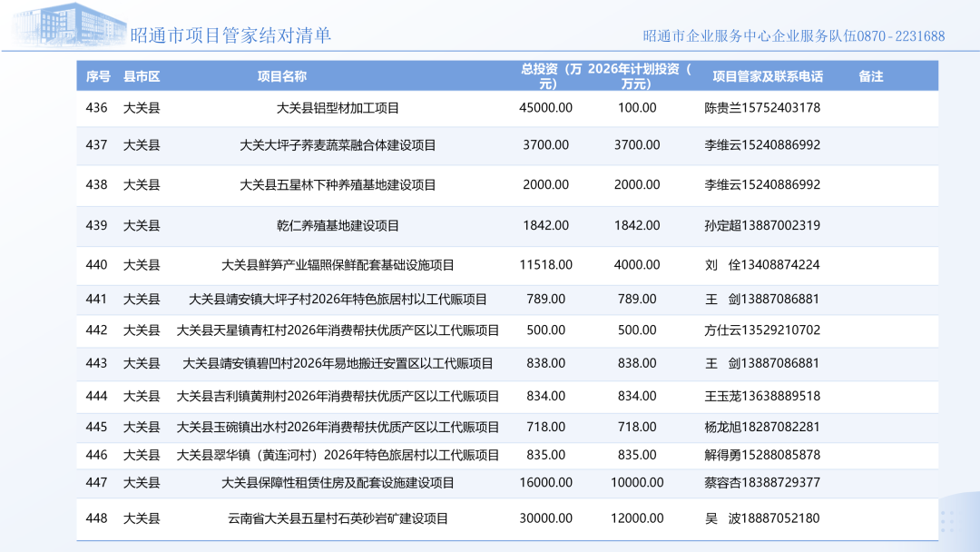Click project 大关县靖安镇大坪子村2026年特色旅居村以工代赈项目
This screenshot has height=552, width=980.
click(338, 300)
